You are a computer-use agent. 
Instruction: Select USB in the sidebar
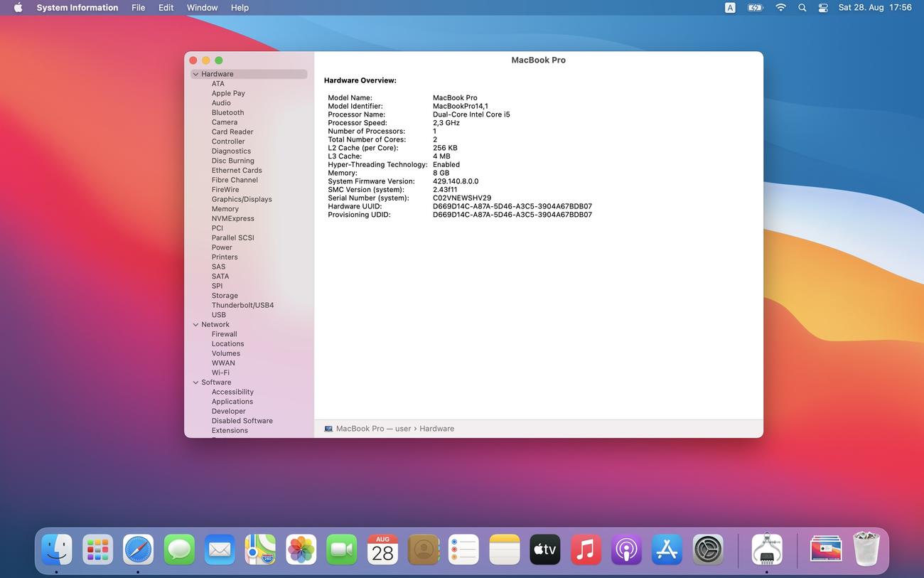[x=219, y=315]
